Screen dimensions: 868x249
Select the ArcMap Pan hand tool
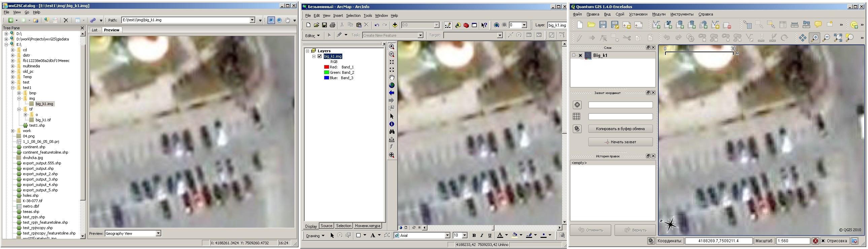coord(391,77)
